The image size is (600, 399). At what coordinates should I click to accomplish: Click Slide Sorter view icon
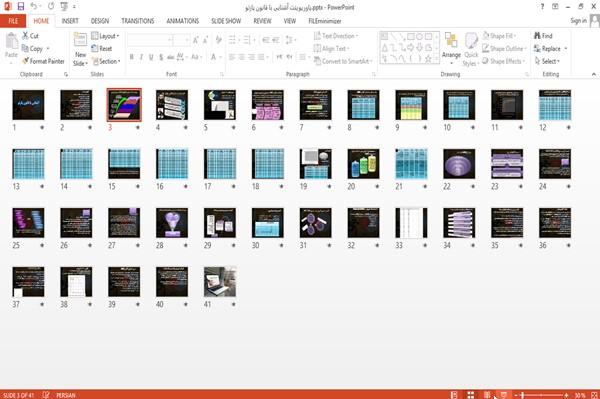[x=471, y=395]
